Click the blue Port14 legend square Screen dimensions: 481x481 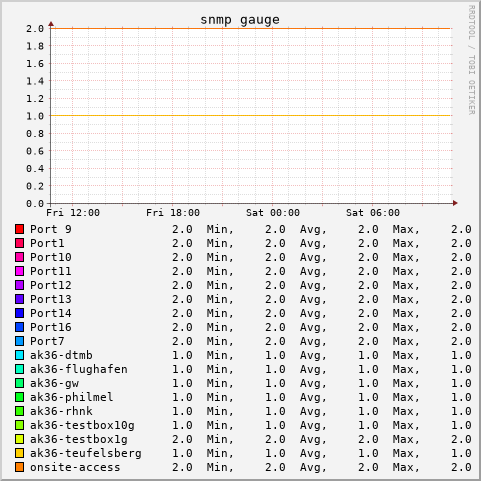click(x=19, y=313)
